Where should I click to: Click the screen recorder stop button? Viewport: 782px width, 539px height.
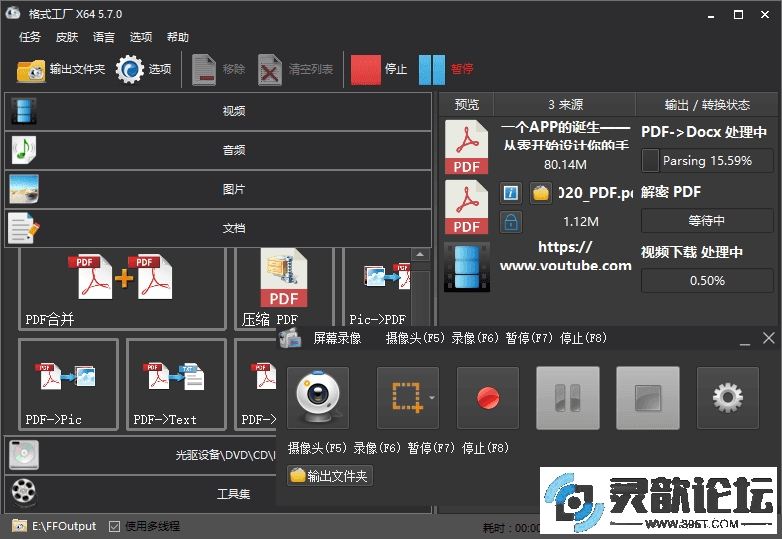pyautogui.click(x=648, y=398)
